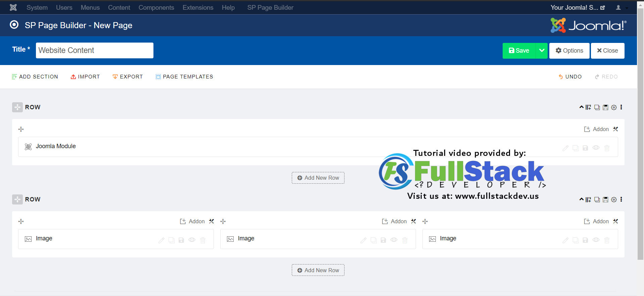Open the Extensions menu
644x296 pixels.
pos(198,7)
